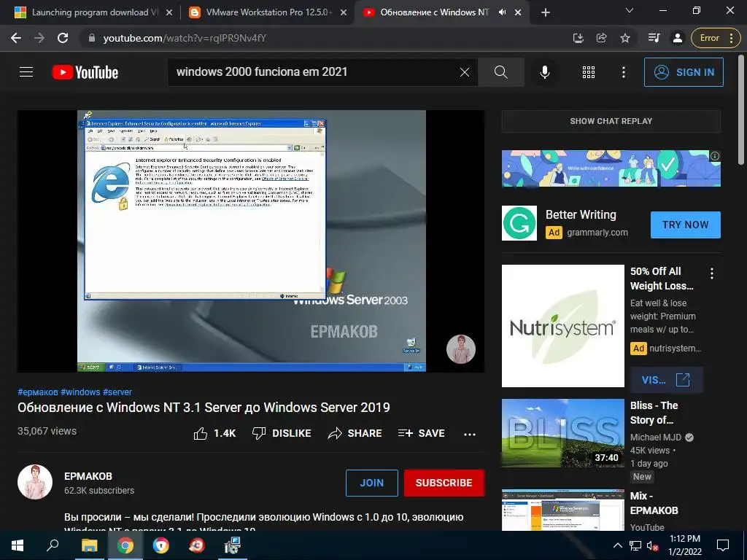
Task: Open the Chrome Error menu chip
Action: coord(716,38)
